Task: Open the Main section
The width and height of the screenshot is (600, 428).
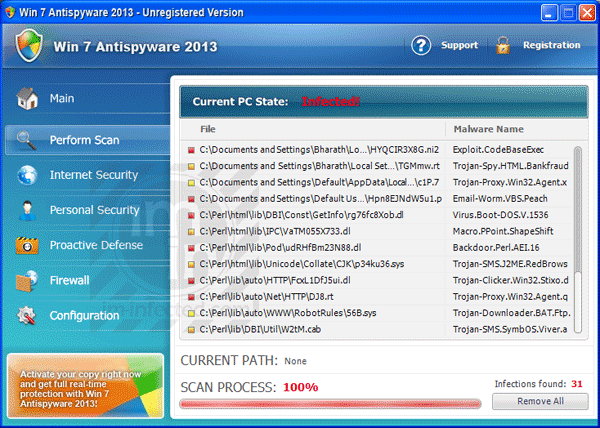Action: click(x=88, y=99)
